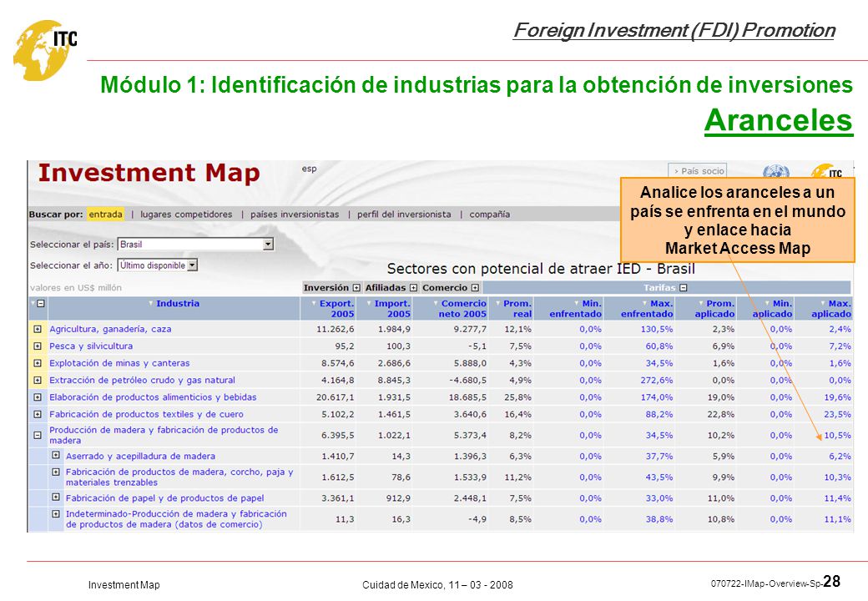Click 37,7% max enfrentado for Aserrado
The image size is (868, 601).
(x=659, y=457)
